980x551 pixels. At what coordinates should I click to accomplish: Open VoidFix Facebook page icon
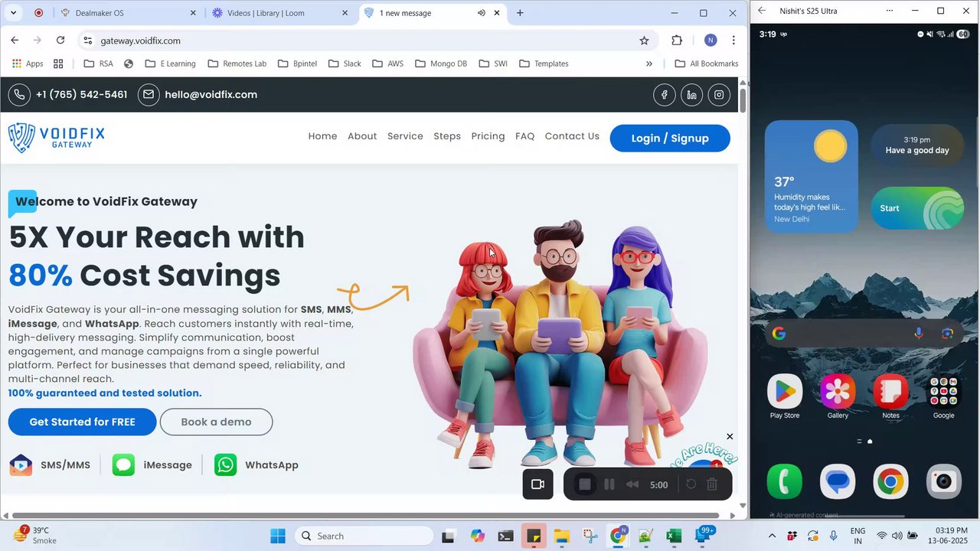665,95
